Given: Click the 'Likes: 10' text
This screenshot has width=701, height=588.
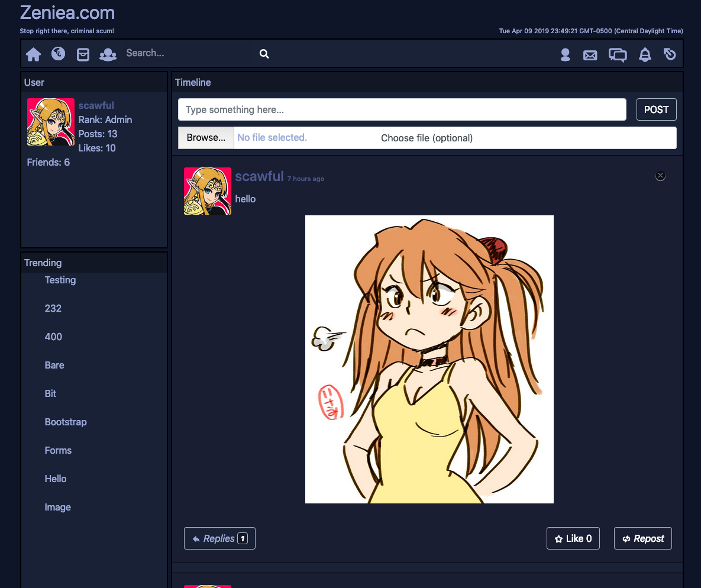Looking at the screenshot, I should pos(97,148).
